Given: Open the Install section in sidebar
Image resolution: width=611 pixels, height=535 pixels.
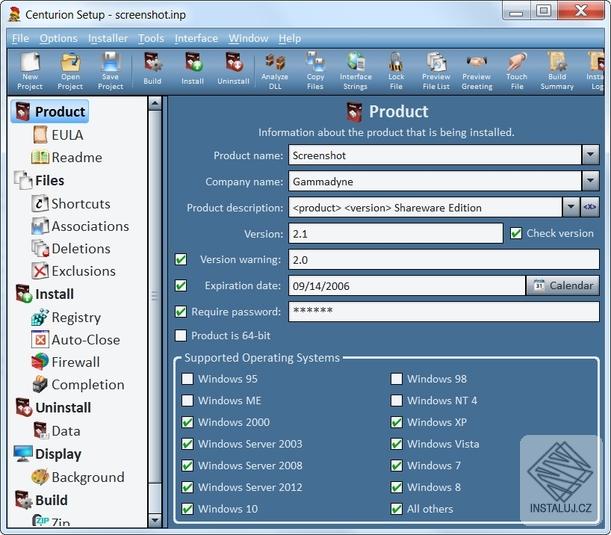Looking at the screenshot, I should [x=45, y=294].
